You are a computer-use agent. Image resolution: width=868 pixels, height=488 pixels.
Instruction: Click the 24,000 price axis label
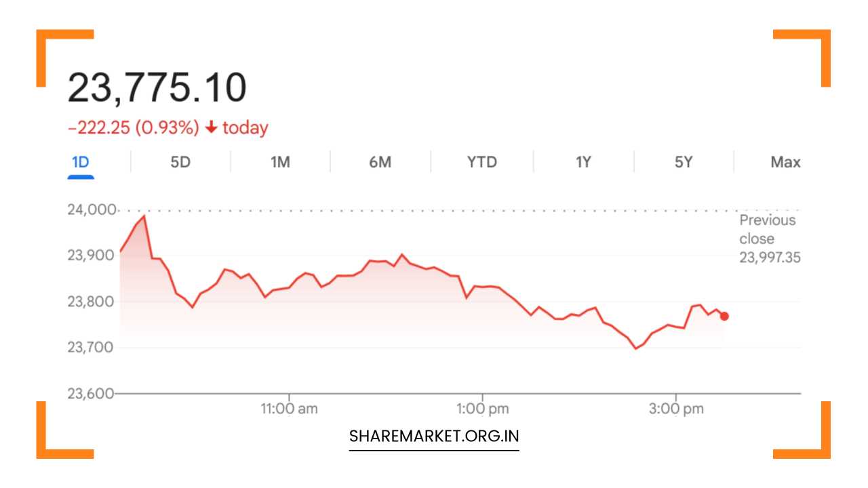pyautogui.click(x=92, y=209)
